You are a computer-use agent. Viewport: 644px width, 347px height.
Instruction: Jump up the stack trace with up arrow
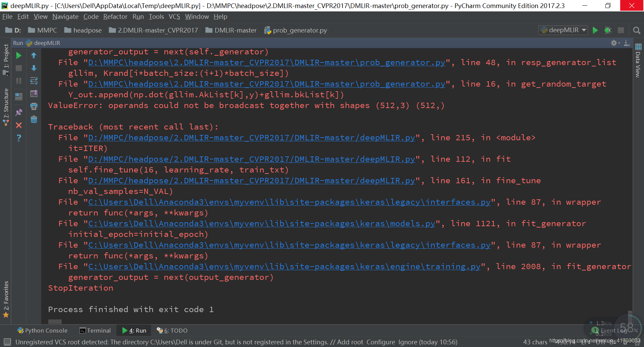(x=34, y=55)
